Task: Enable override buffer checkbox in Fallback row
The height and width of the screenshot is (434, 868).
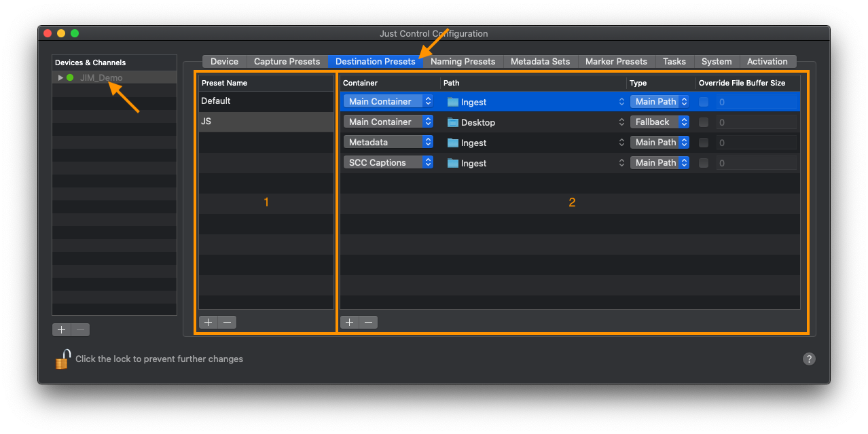Action: [x=704, y=122]
